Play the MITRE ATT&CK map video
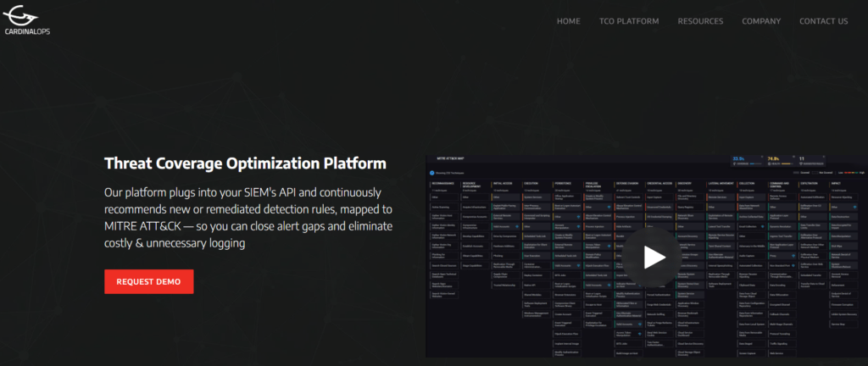 pos(651,258)
